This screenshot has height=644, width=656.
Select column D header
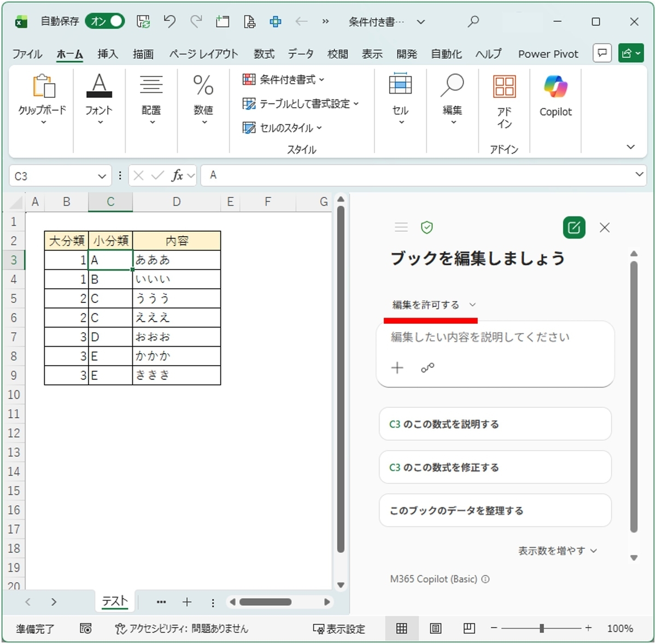(177, 202)
